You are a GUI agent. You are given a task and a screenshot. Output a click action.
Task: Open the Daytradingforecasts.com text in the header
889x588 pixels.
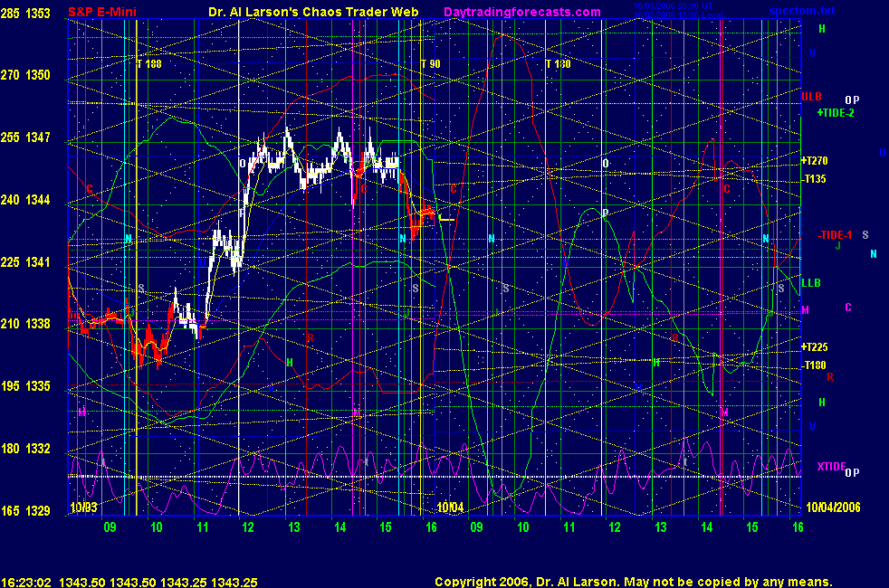pyautogui.click(x=522, y=12)
